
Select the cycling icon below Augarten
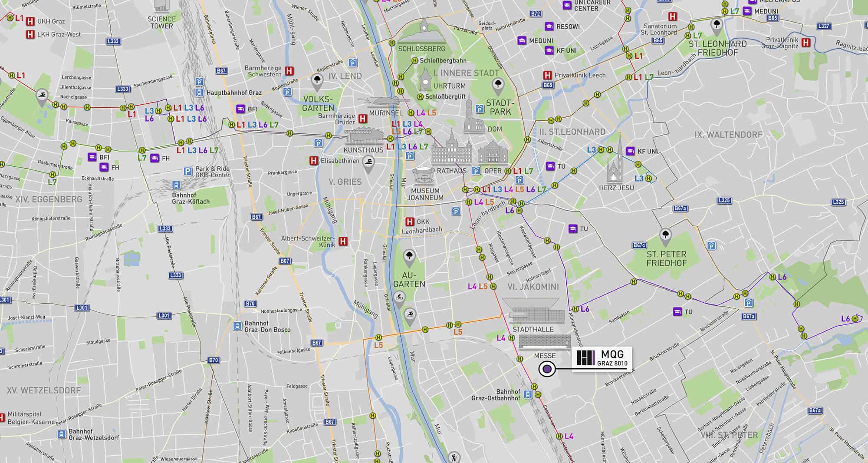tap(399, 297)
